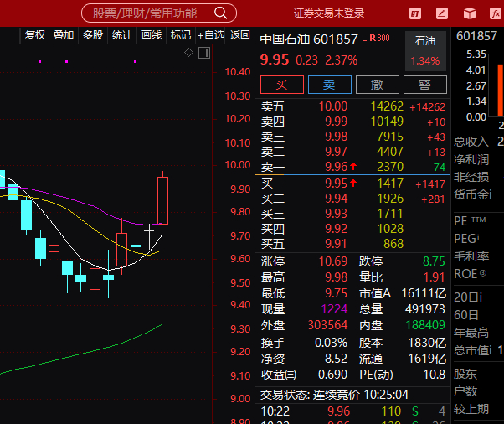The image size is (504, 424).
Task: Open the BT icon in top bar
Action: (x=415, y=13)
